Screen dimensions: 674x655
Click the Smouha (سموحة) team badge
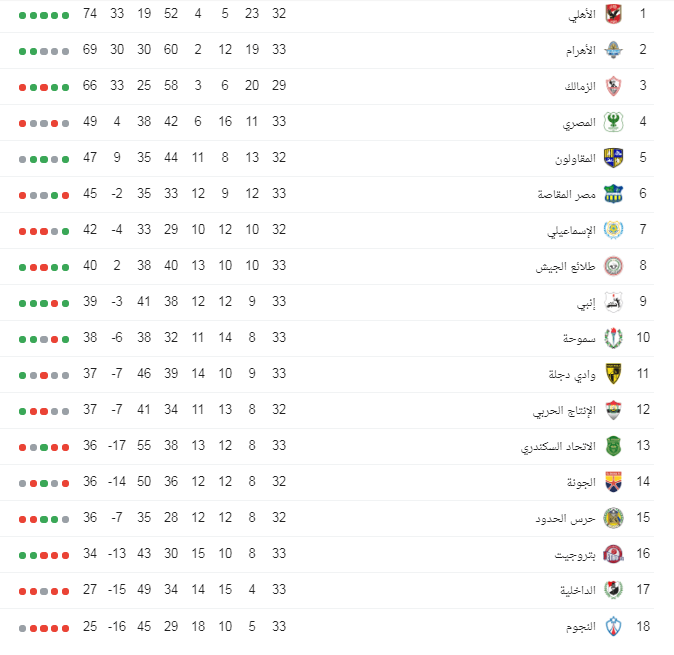613,338
